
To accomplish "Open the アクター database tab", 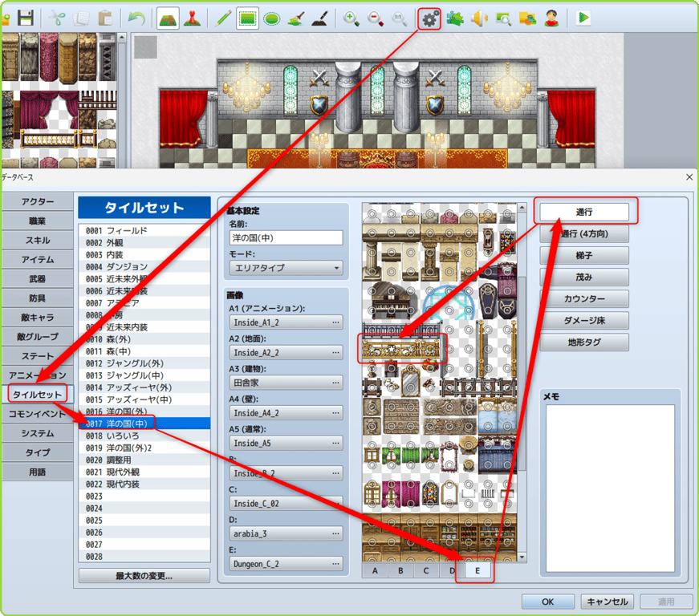I will [x=38, y=202].
